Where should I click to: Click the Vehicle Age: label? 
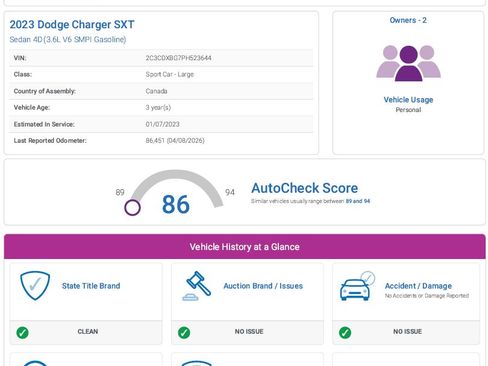click(x=32, y=107)
